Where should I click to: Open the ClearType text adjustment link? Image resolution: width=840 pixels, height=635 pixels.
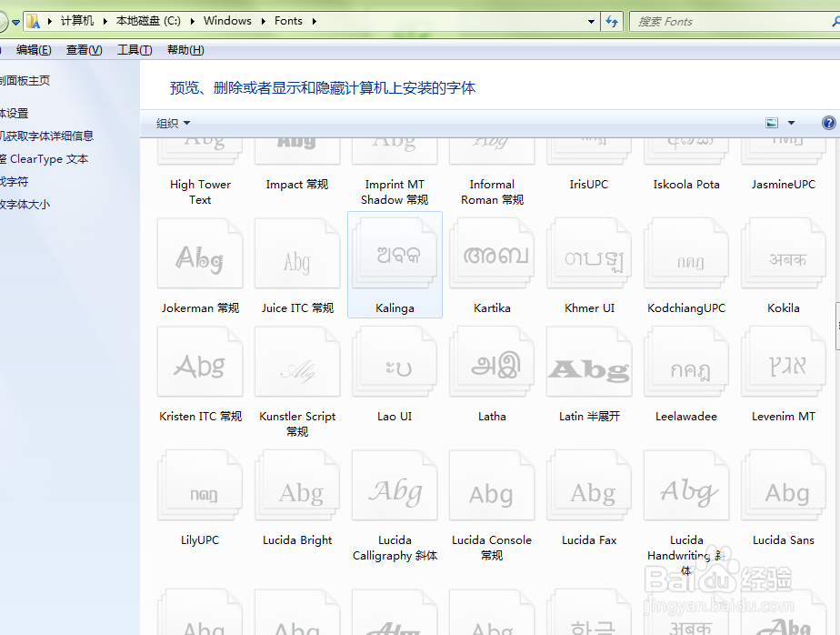(x=44, y=158)
